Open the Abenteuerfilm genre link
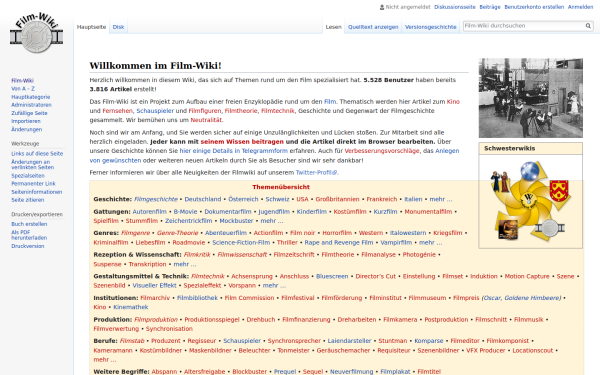The image size is (600, 375). (226, 233)
